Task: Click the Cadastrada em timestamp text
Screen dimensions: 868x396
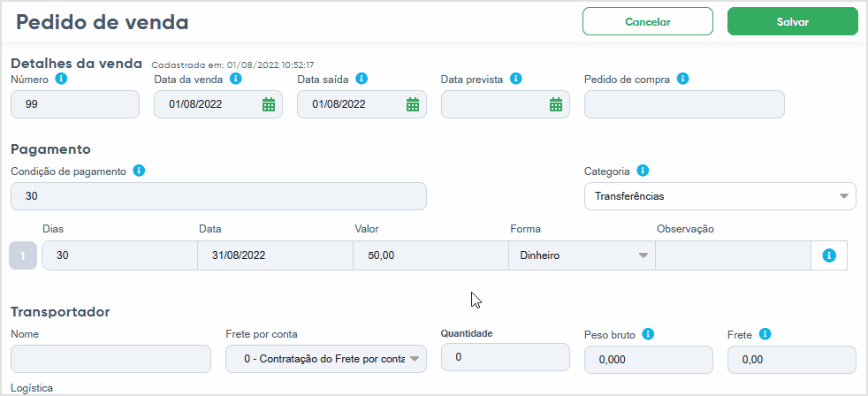Action: (233, 65)
